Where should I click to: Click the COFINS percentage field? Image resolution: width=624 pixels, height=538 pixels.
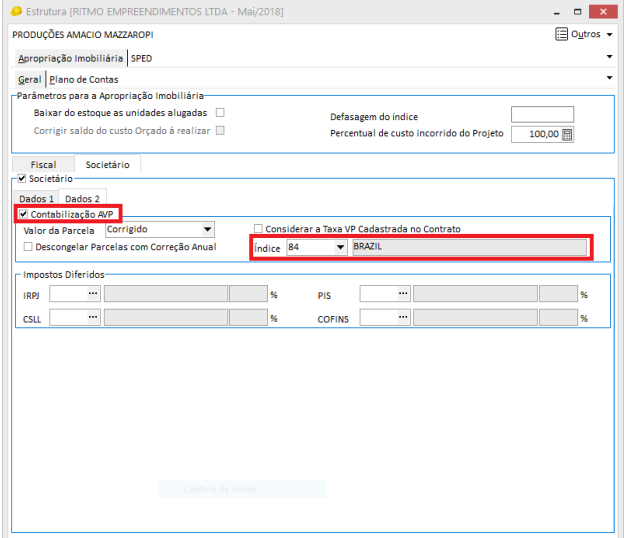[558, 318]
